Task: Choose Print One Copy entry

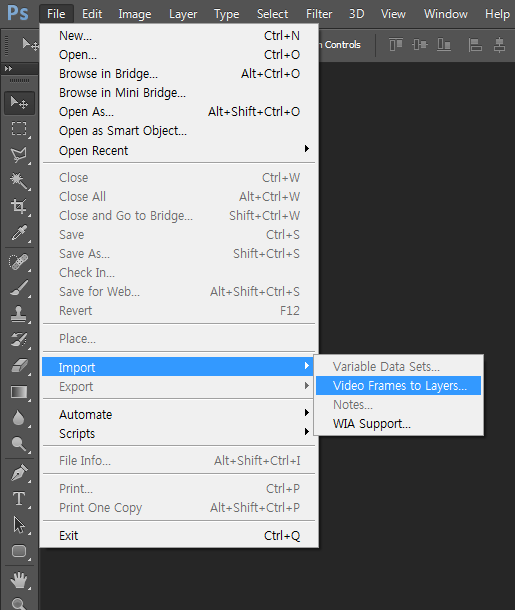Action: pyautogui.click(x=179, y=508)
